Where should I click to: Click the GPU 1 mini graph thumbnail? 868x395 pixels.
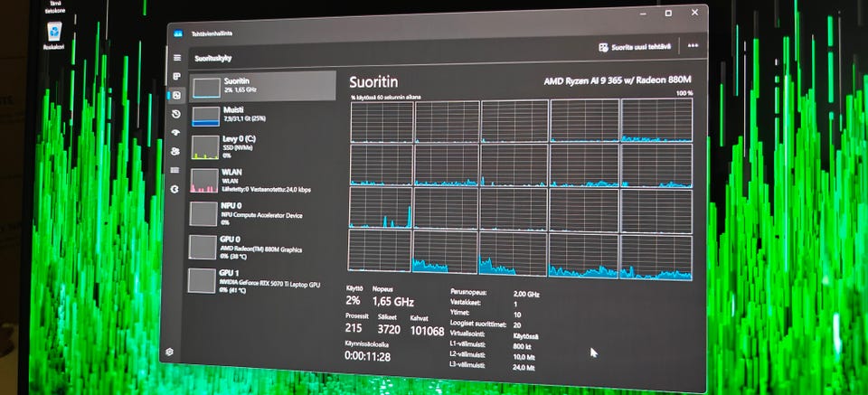coord(202,280)
